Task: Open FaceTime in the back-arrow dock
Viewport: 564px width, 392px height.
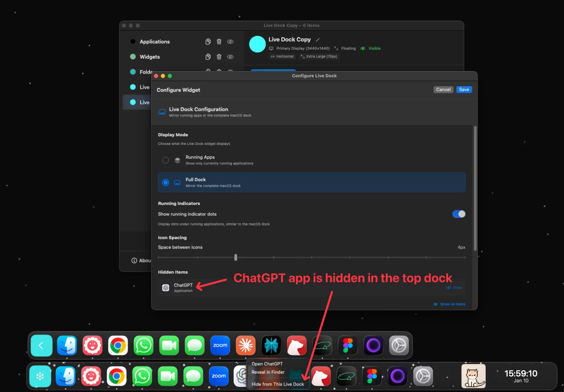Action: (169, 346)
